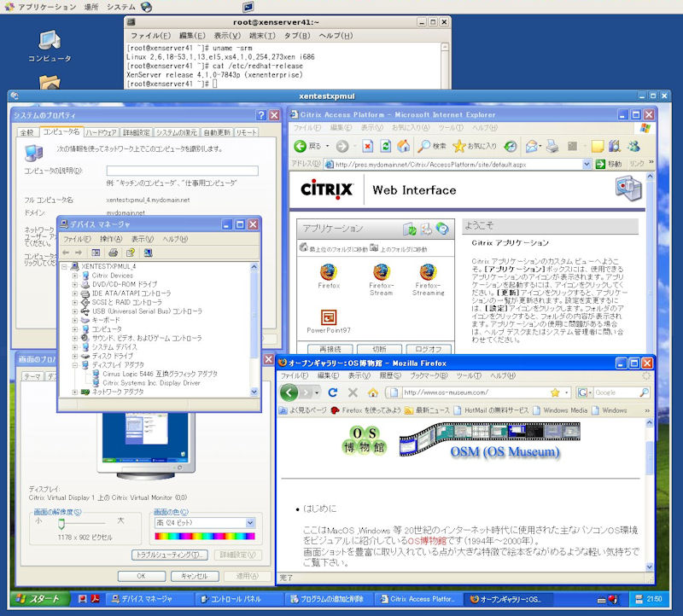This screenshot has height=616, width=683.
Task: Click the Home icon in Firefox toolbar
Action: tap(373, 392)
